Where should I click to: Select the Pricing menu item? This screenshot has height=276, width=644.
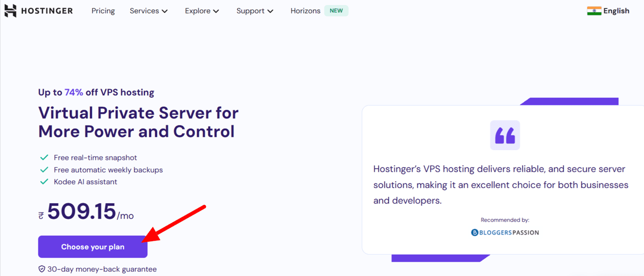click(103, 10)
